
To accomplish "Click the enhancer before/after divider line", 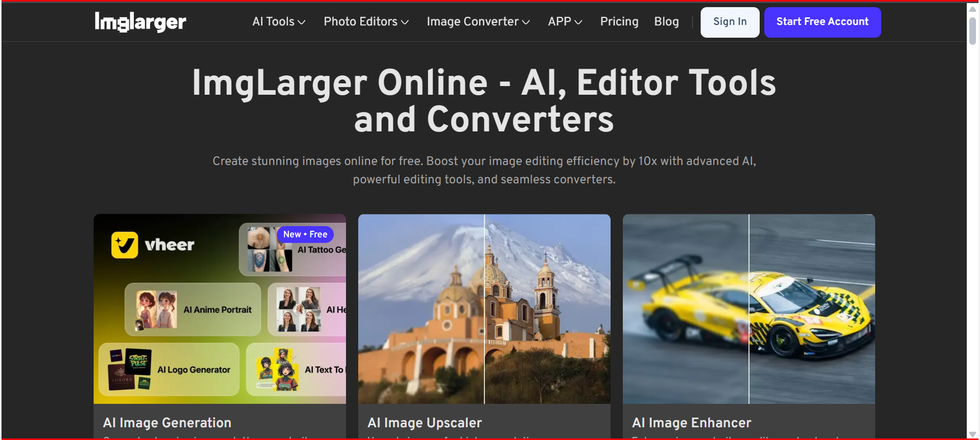I will 749,309.
